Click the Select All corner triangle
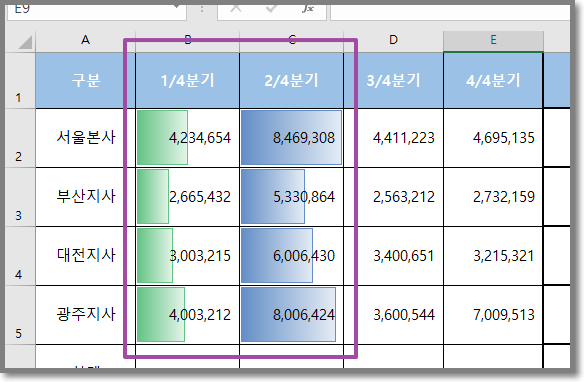Image resolution: width=584 pixels, height=382 pixels. [x=25, y=42]
